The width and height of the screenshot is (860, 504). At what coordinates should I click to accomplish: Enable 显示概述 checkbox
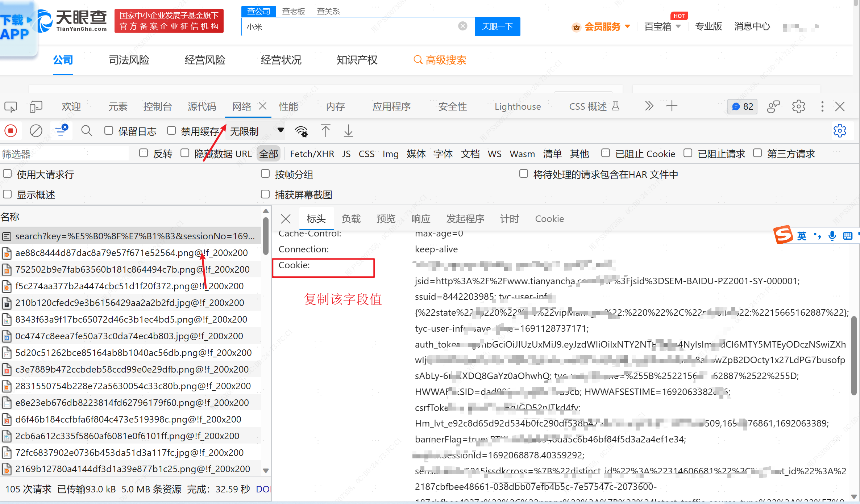7,194
